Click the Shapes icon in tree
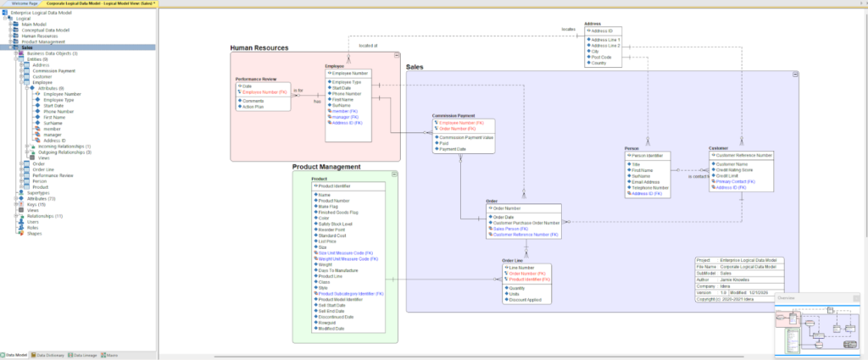Viewport: 868px width, 360px height. pos(21,233)
